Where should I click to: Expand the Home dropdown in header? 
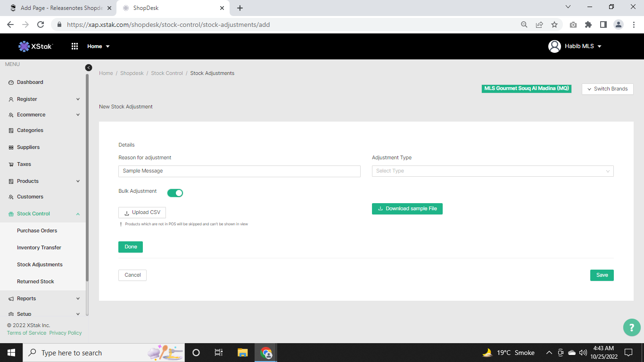tap(98, 46)
